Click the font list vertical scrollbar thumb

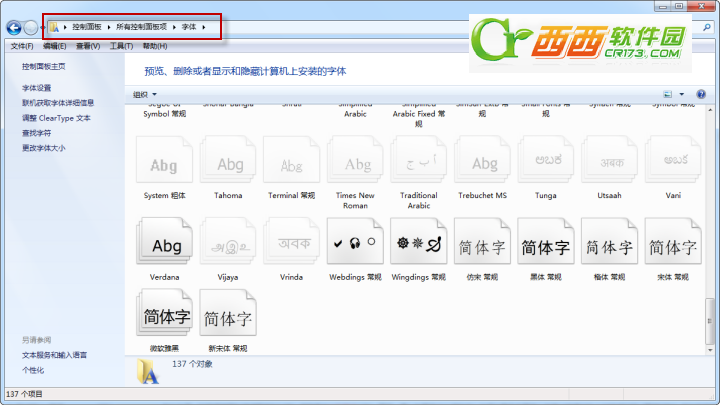pyautogui.click(x=710, y=321)
